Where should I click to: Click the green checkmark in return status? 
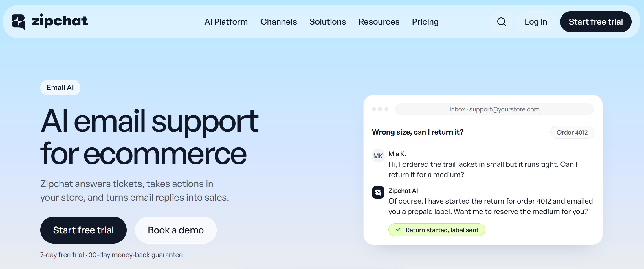click(x=398, y=230)
